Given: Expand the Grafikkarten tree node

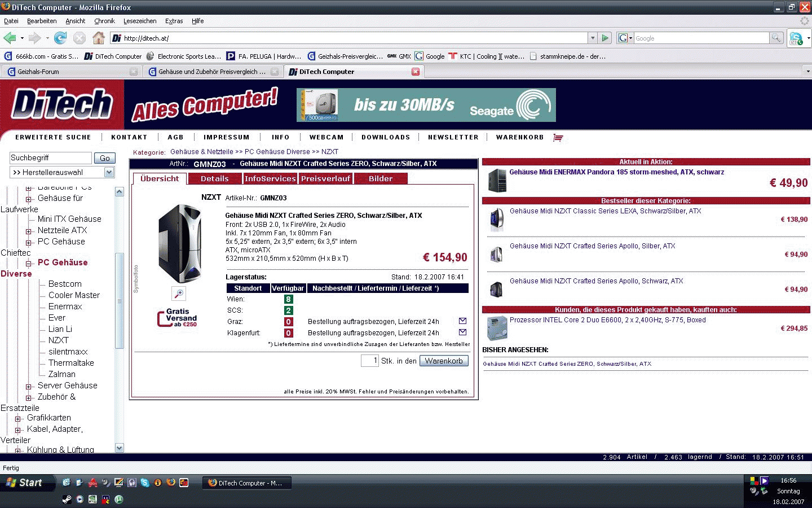Looking at the screenshot, I should [17, 418].
